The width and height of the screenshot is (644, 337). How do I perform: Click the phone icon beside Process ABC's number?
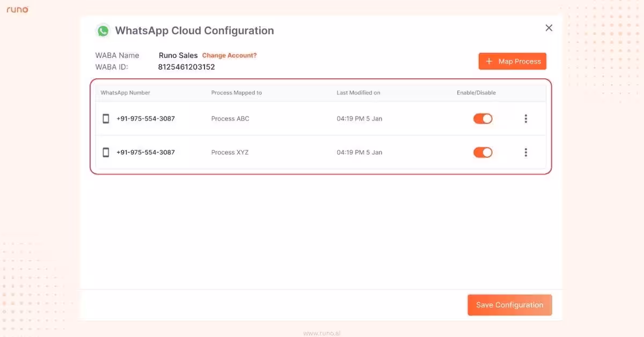pyautogui.click(x=106, y=119)
